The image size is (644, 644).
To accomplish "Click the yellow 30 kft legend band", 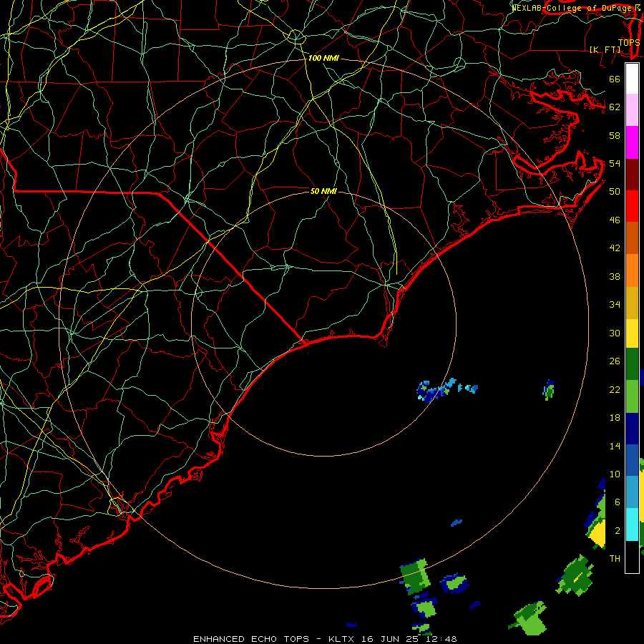I will [x=632, y=333].
